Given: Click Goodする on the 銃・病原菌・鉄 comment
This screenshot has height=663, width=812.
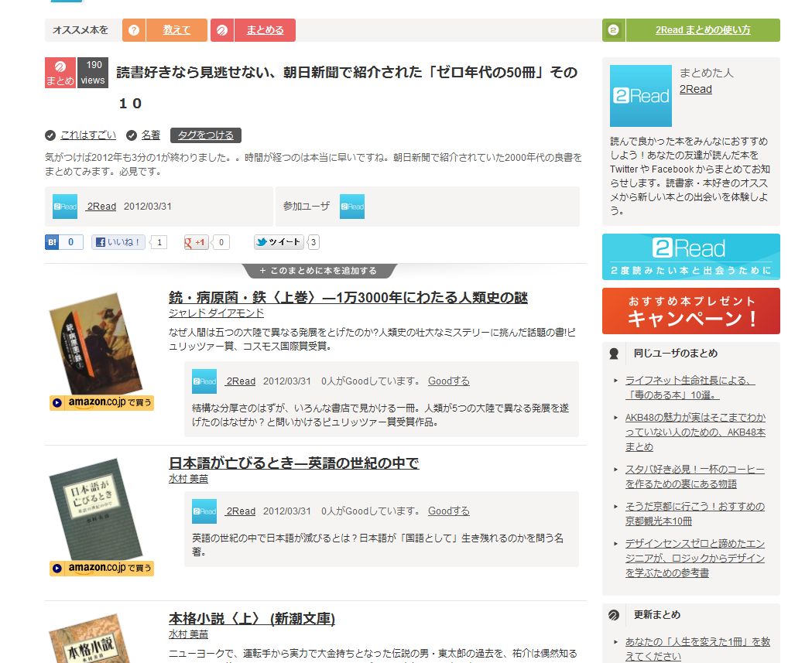Looking at the screenshot, I should coord(448,381).
